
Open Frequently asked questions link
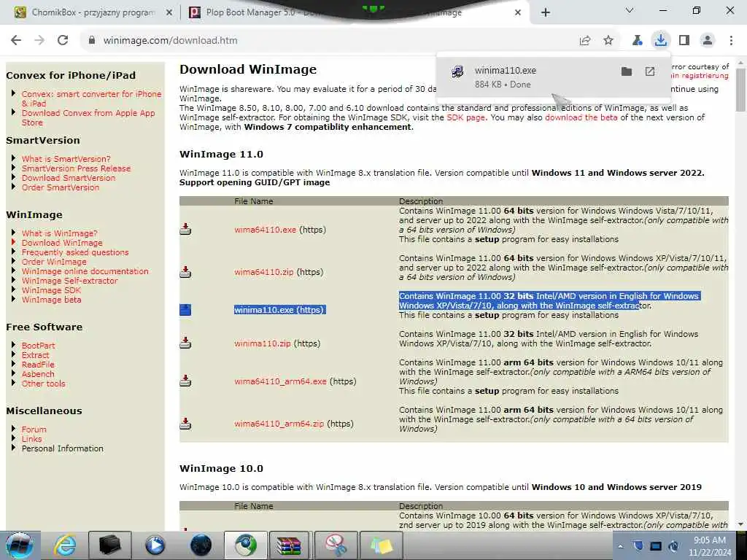coord(75,252)
